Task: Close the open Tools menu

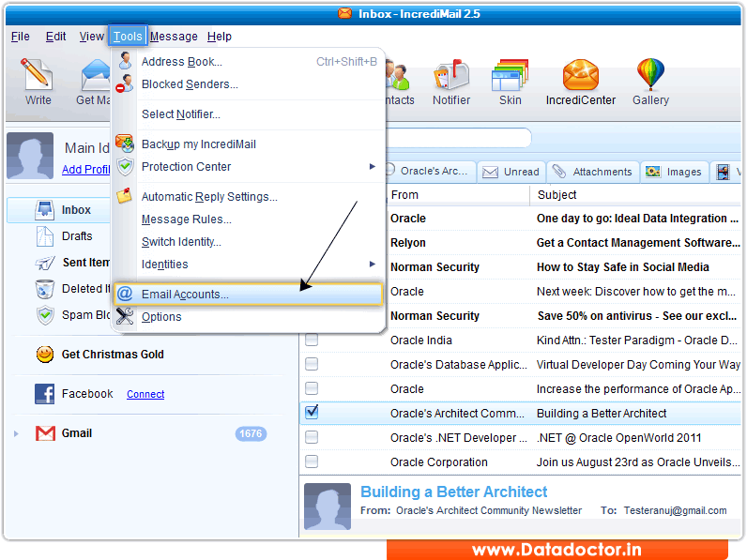Action: coord(128,37)
